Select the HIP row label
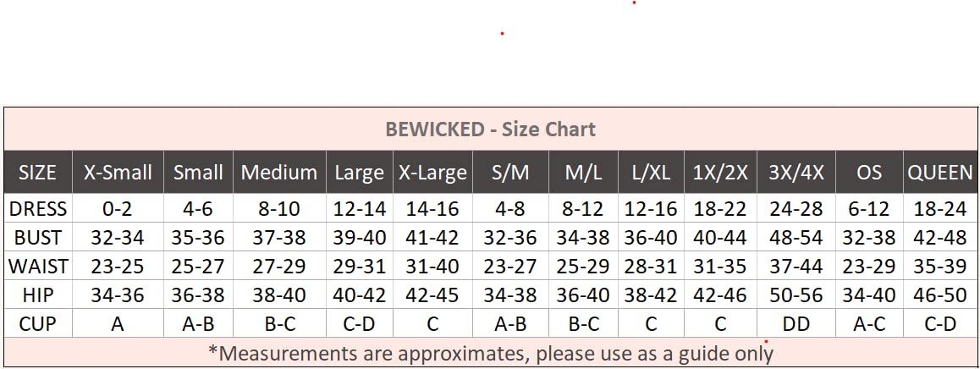The width and height of the screenshot is (980, 369). tap(37, 295)
